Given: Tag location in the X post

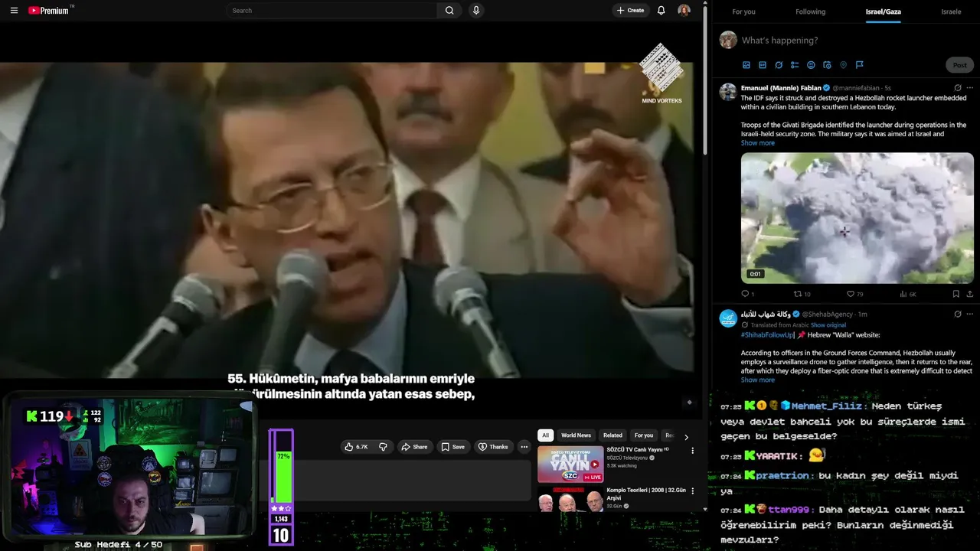Looking at the screenshot, I should tap(843, 65).
